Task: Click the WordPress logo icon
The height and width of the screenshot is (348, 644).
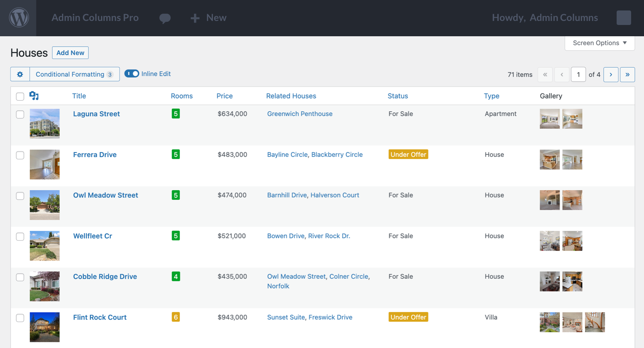Action: [19, 18]
